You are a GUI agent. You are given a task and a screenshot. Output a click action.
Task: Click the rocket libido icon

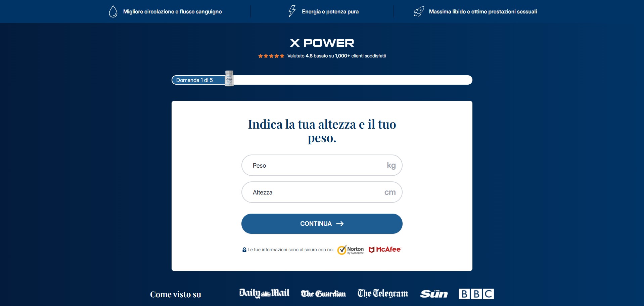pyautogui.click(x=419, y=11)
